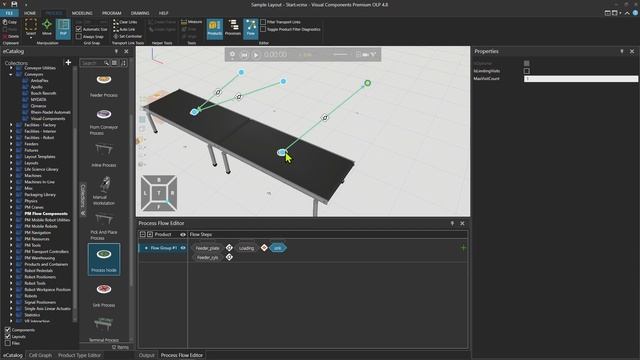Switch eCatalog item view mode icon
640x360 pixels.
[115, 63]
